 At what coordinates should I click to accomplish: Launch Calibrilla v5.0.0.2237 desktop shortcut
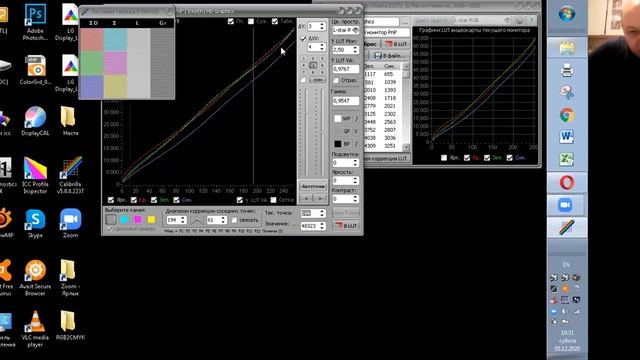(71, 175)
